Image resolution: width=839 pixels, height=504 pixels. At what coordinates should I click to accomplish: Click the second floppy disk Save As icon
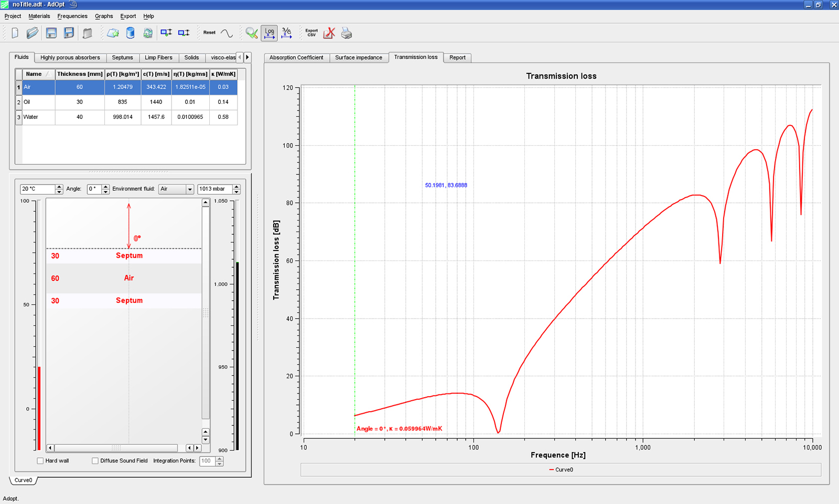pos(69,33)
